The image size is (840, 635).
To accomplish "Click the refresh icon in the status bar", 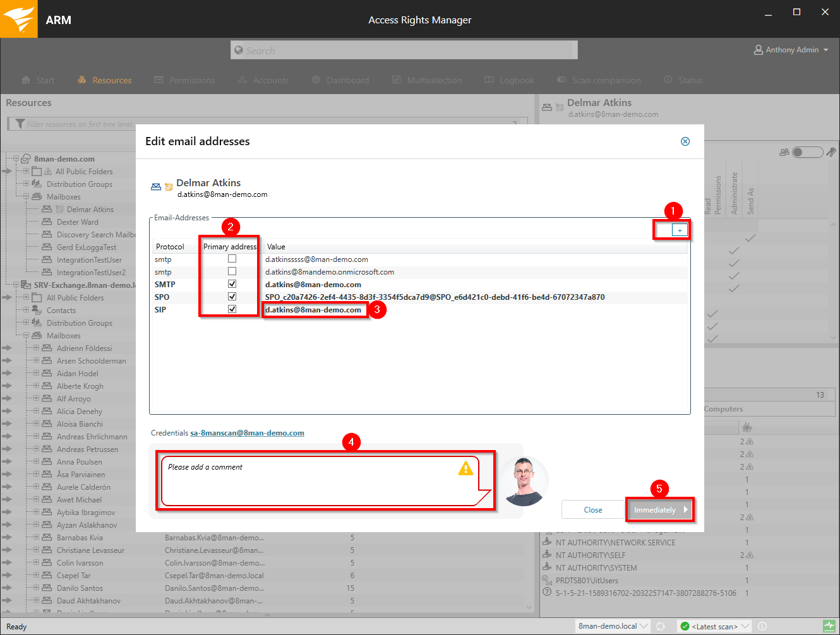I will (x=661, y=626).
